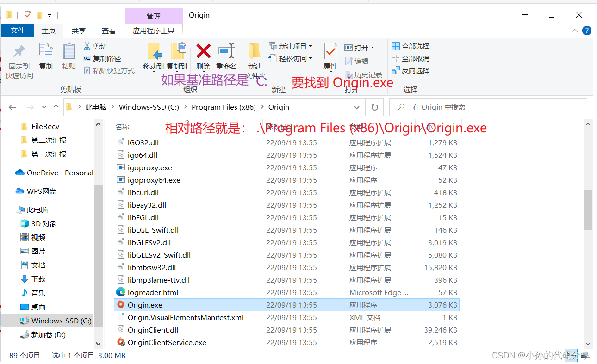
Task: Switch to the 查看 (View) tab
Action: tap(109, 31)
